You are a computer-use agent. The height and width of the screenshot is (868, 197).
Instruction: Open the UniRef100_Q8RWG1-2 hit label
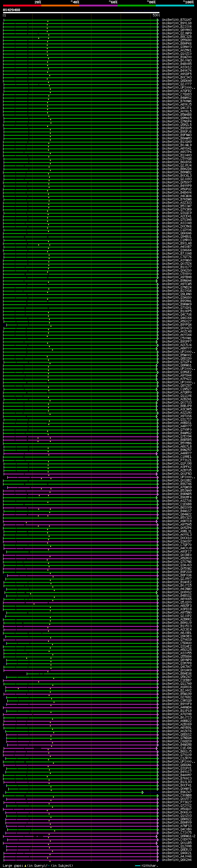(x=179, y=836)
